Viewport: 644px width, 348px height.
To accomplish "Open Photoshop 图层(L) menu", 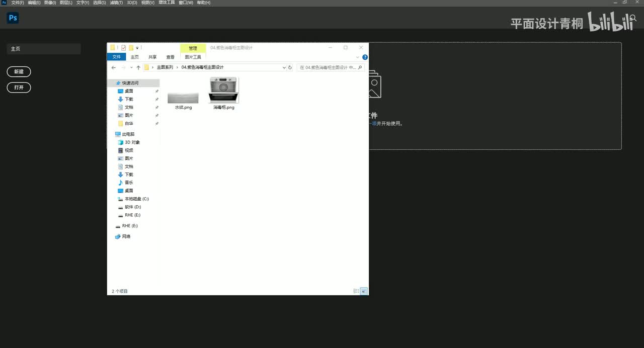I will pyautogui.click(x=66, y=3).
